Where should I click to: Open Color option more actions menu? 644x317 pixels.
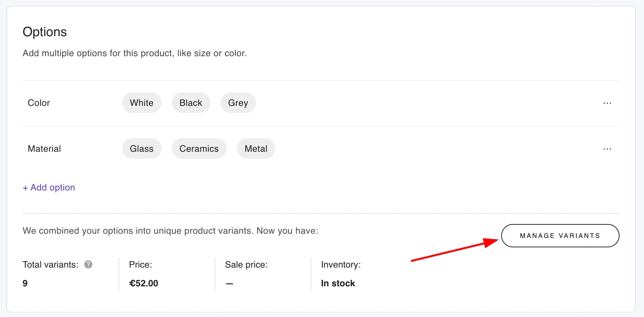point(607,103)
